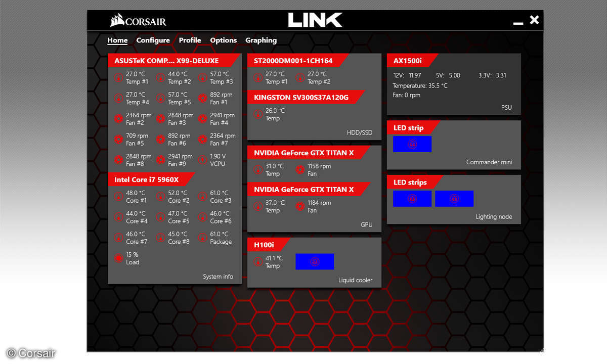Select the Temp #5 thermometer icon showing 57.0 °C

pyautogui.click(x=160, y=98)
